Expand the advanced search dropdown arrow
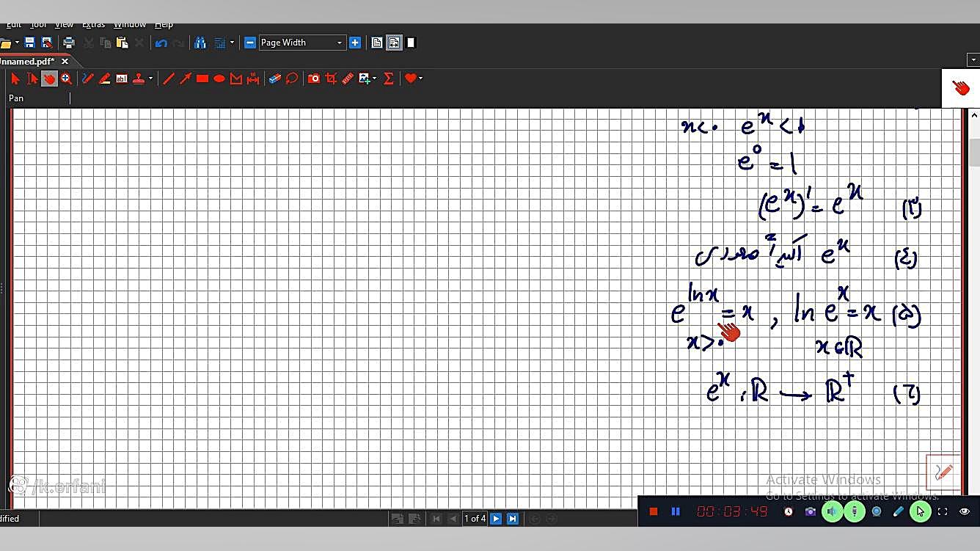This screenshot has width=980, height=551. pyautogui.click(x=232, y=43)
